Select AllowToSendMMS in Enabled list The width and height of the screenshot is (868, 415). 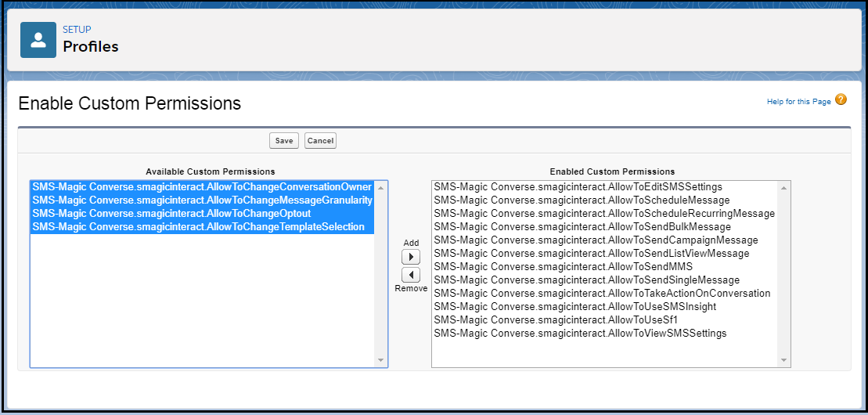click(x=604, y=266)
